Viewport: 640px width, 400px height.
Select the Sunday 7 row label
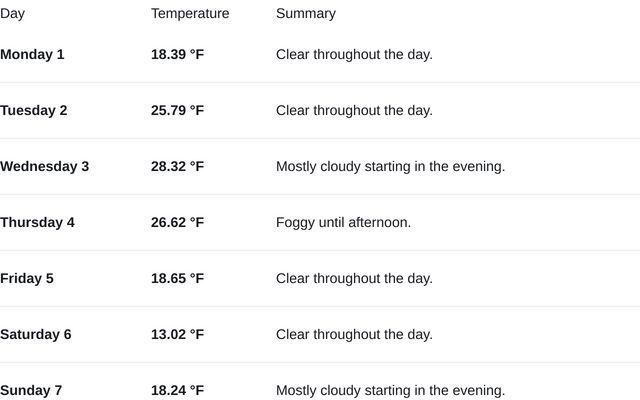(31, 390)
